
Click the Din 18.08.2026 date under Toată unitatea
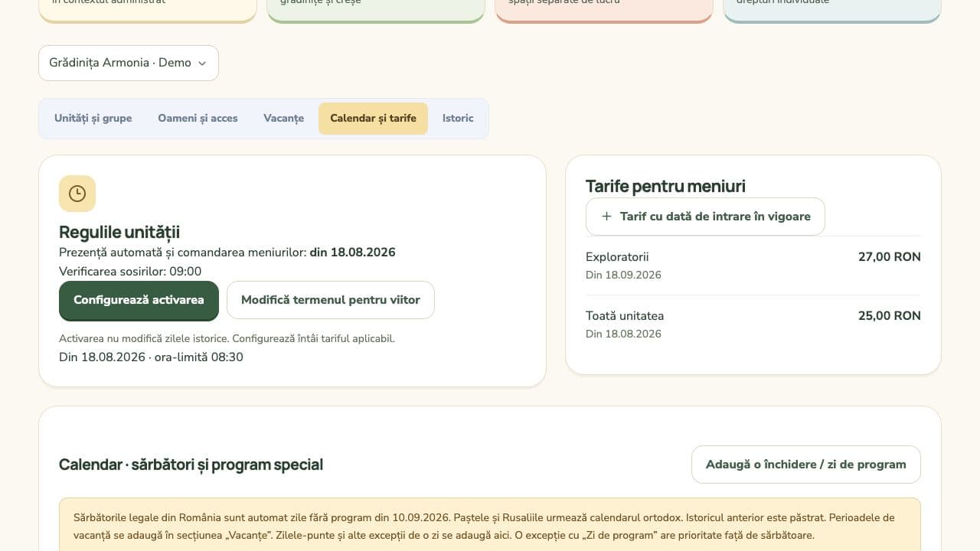623,334
